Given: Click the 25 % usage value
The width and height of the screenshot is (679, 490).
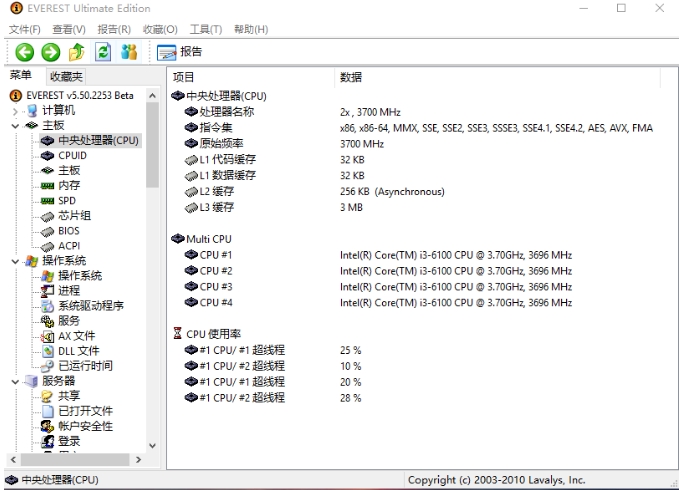Looking at the screenshot, I should click(x=350, y=350).
